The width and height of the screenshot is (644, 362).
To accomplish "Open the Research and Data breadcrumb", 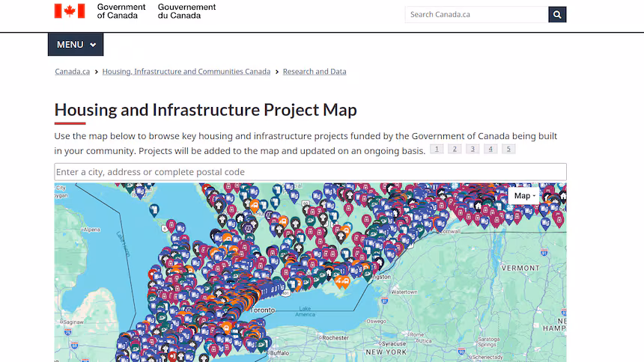I will (x=315, y=71).
